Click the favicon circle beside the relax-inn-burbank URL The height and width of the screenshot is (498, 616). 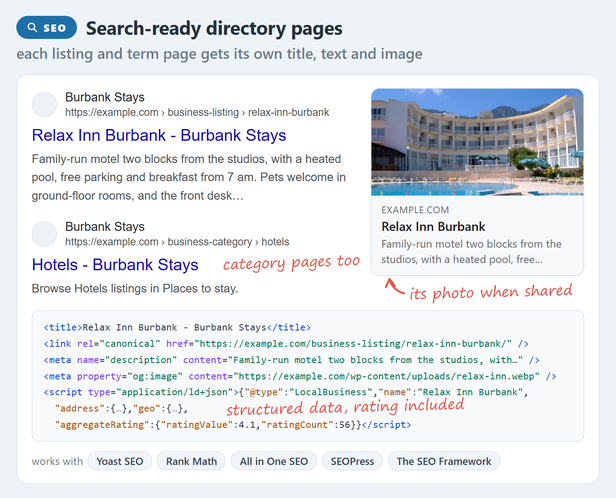click(x=44, y=104)
